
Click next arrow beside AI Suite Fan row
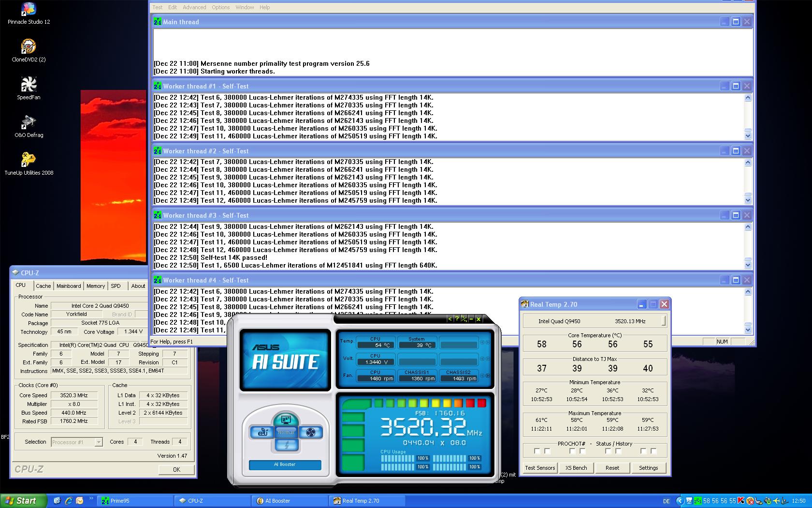point(488,375)
